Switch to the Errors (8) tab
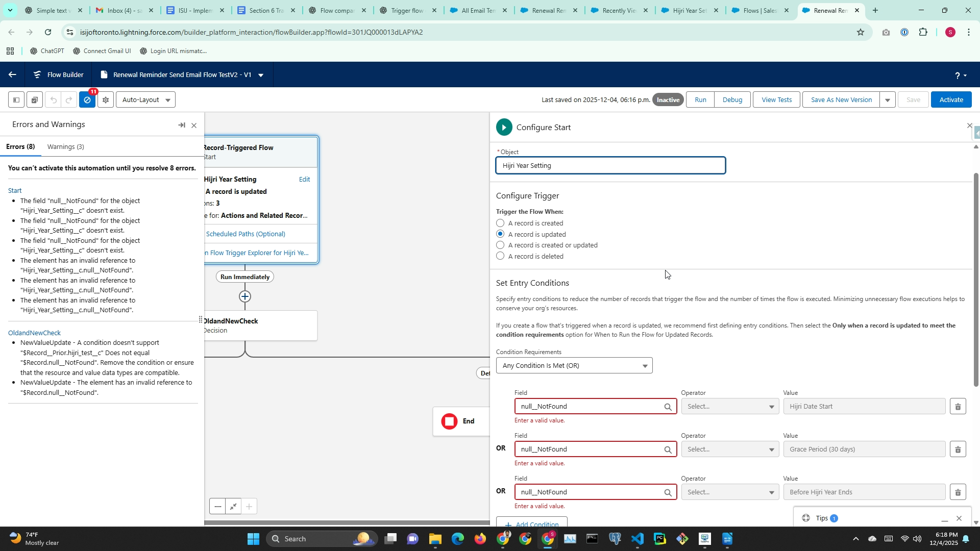The width and height of the screenshot is (980, 551). click(x=20, y=147)
